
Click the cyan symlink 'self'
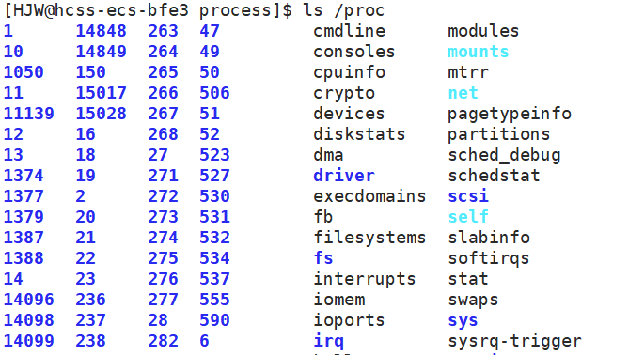(x=468, y=217)
